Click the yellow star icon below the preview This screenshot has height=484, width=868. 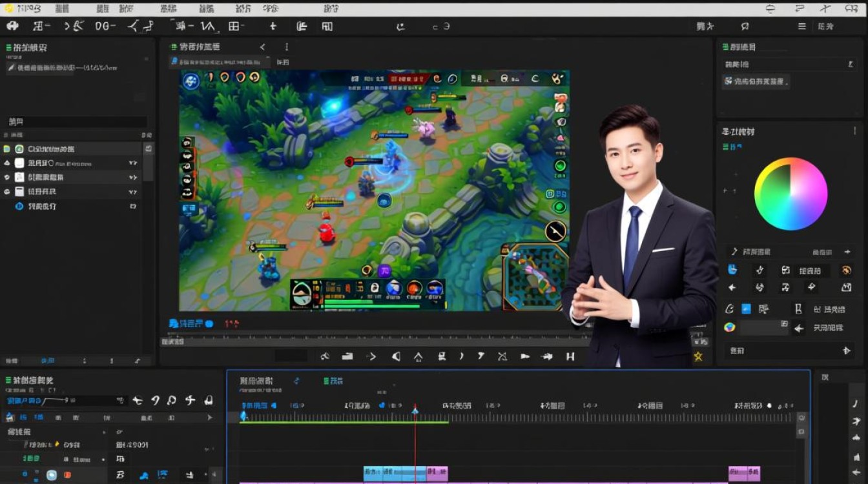[x=698, y=356]
